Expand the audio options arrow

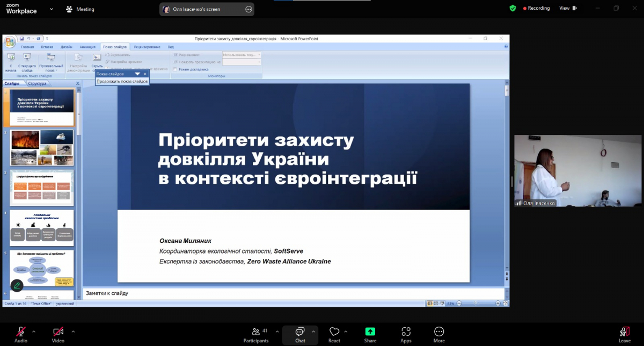[x=34, y=331]
